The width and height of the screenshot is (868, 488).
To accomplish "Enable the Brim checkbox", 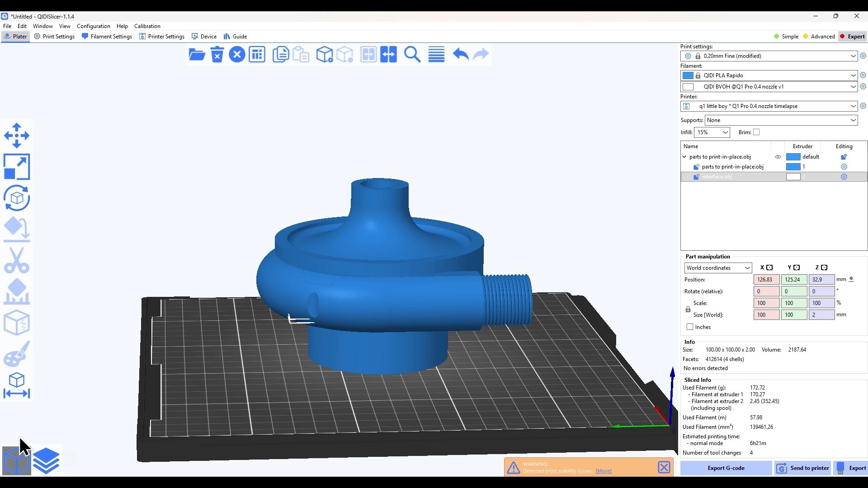I will [756, 132].
